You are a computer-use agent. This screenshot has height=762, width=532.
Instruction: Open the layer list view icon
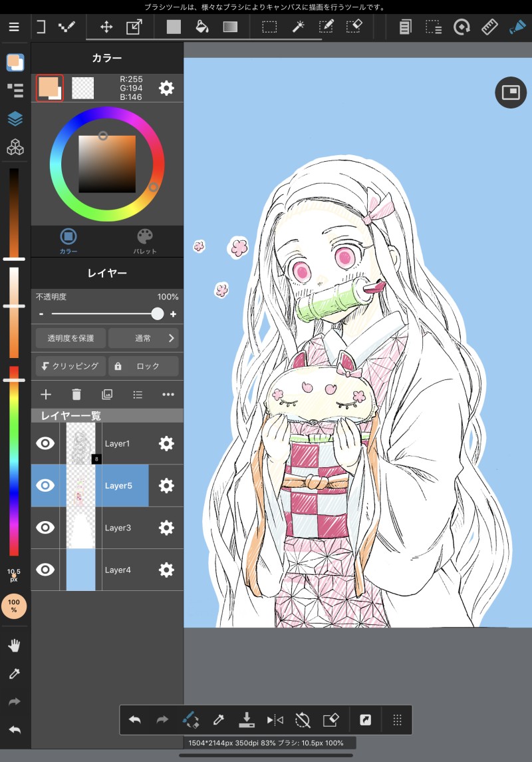[x=138, y=394]
